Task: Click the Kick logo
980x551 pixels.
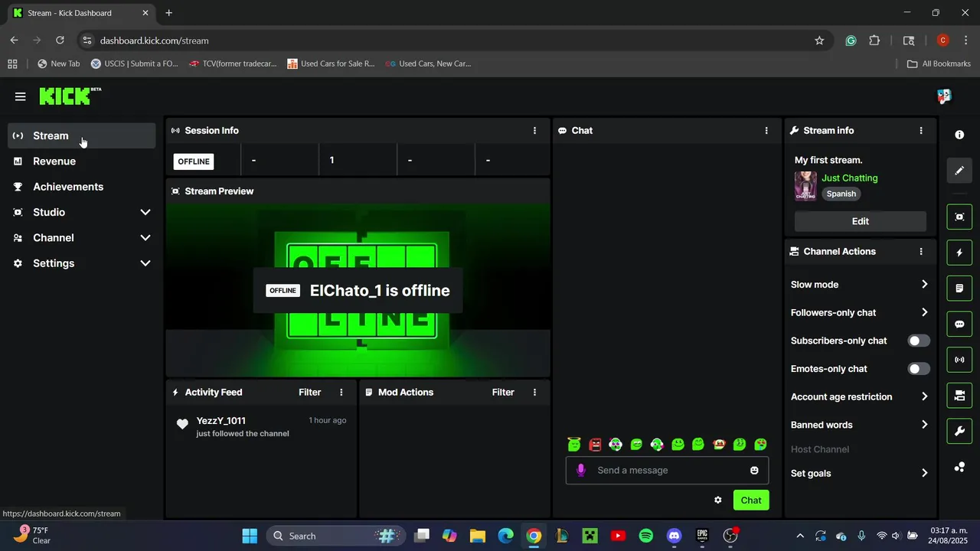Action: pyautogui.click(x=70, y=96)
